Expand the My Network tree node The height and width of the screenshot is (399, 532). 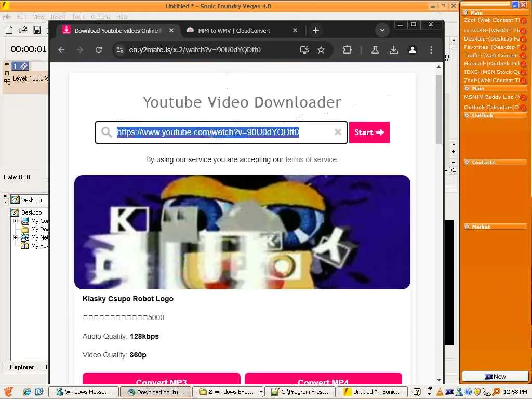15,237
